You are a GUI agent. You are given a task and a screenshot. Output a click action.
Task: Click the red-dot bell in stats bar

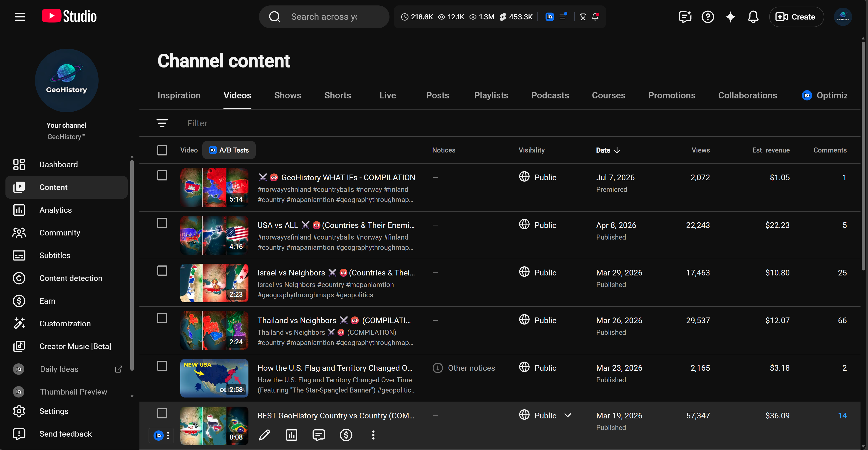tap(595, 17)
